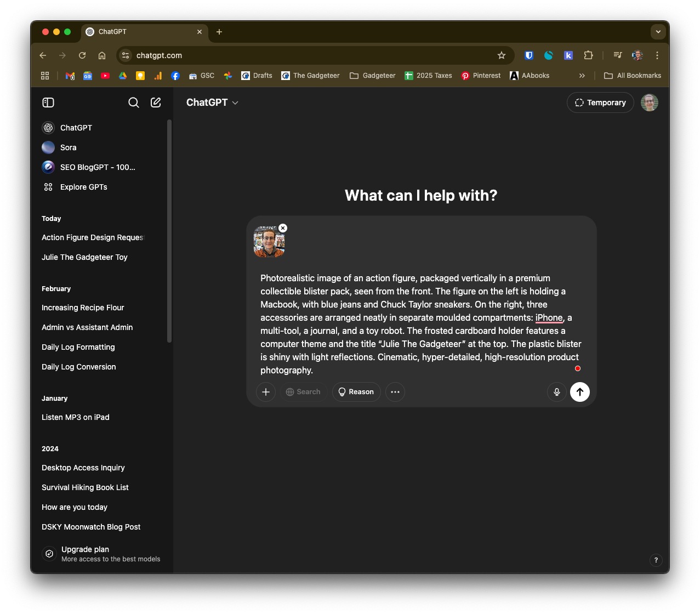This screenshot has width=700, height=614.
Task: Open Drafts bookmark
Action: [257, 76]
